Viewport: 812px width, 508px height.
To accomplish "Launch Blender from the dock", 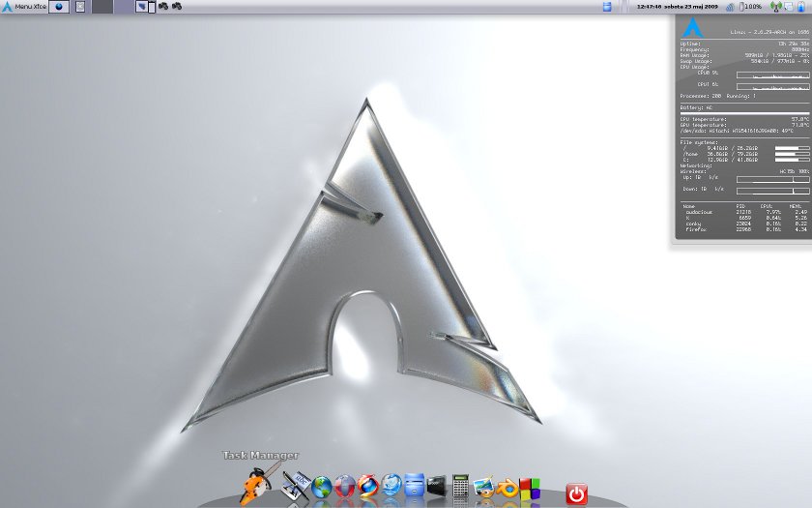I will 507,489.
